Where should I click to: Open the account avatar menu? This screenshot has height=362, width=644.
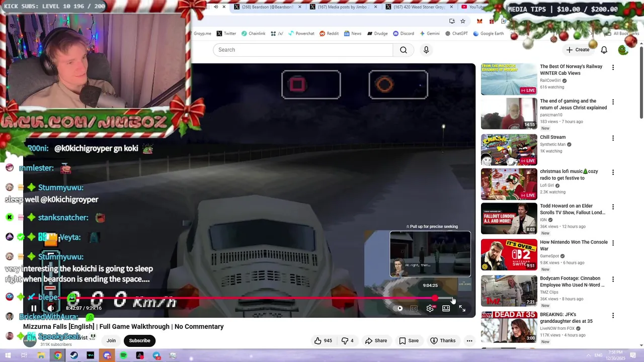point(623,50)
